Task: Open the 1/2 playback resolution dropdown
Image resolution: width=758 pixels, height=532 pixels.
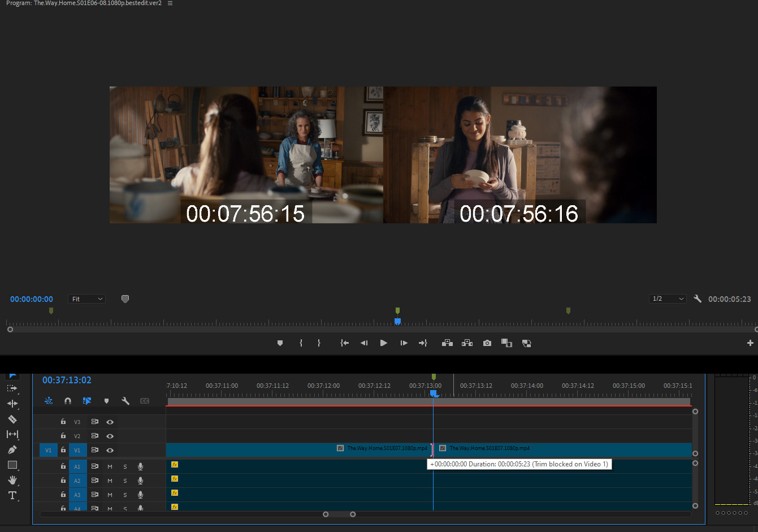Action: pyautogui.click(x=668, y=299)
